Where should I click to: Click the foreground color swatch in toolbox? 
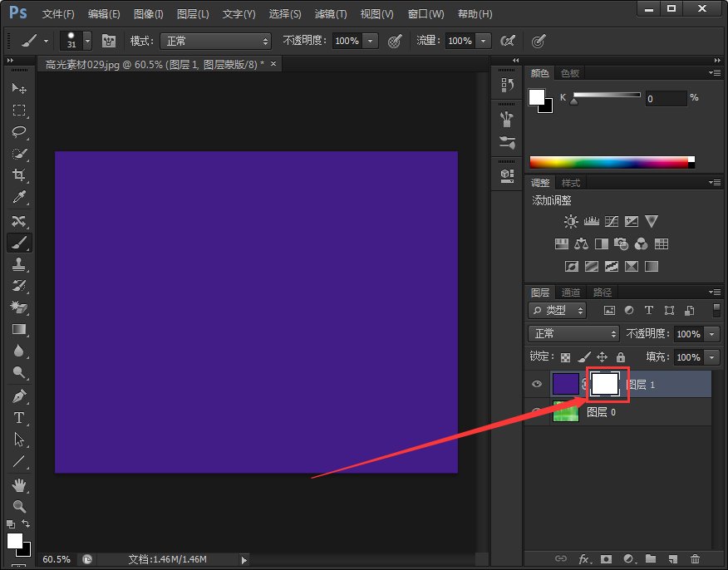pyautogui.click(x=14, y=541)
